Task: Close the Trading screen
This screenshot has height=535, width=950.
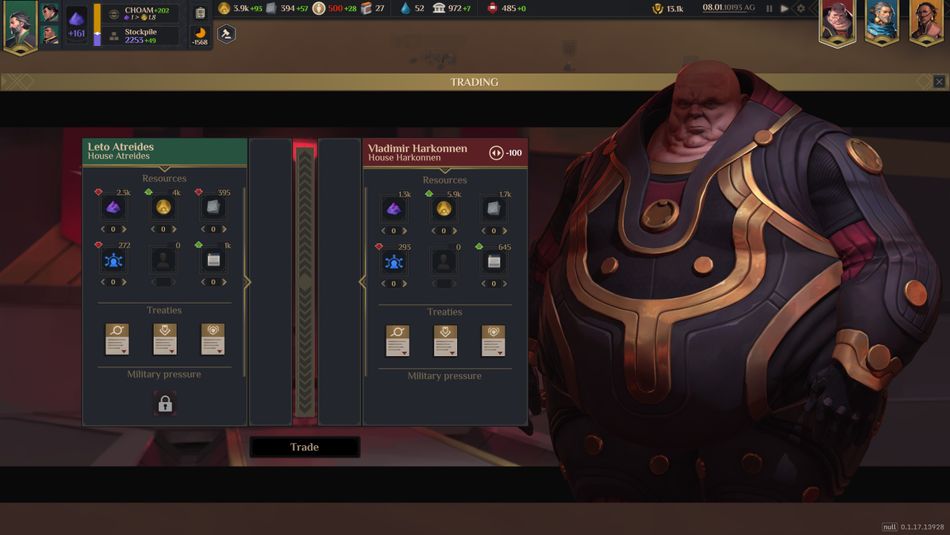Action: [x=939, y=81]
